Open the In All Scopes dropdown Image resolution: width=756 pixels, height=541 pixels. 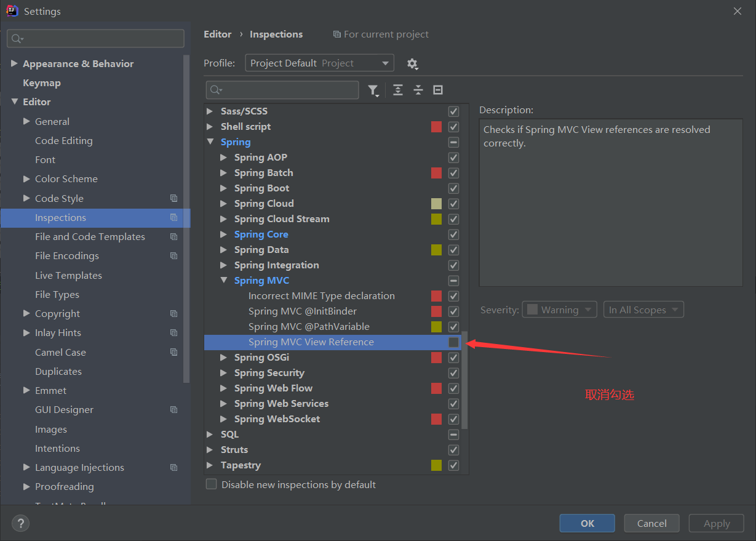pos(643,310)
